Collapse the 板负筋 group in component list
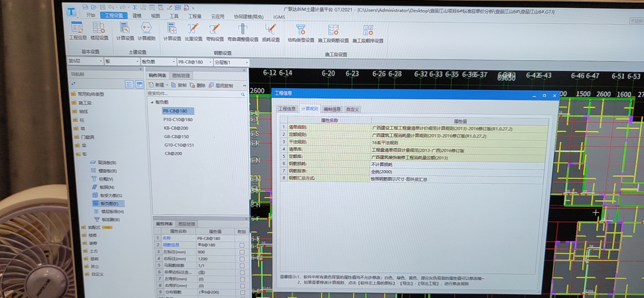 pos(152,102)
